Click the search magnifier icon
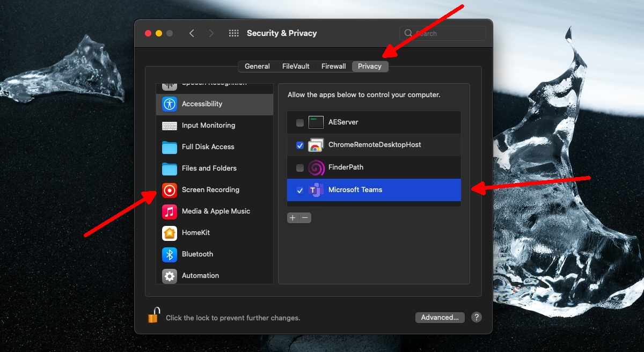 point(408,33)
